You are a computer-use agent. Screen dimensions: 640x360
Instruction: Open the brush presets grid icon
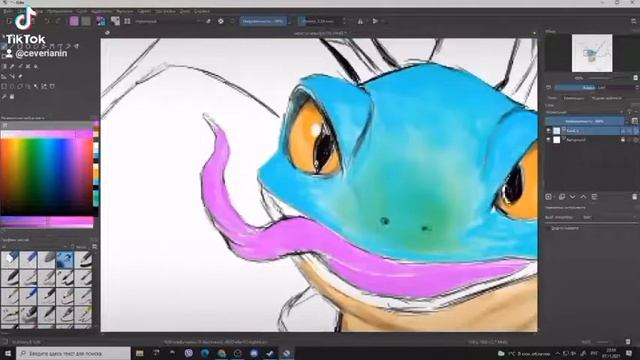point(127,21)
